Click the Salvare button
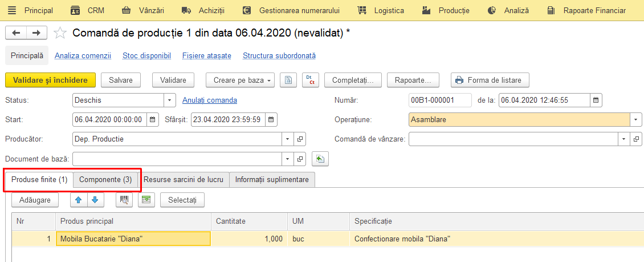Screen dimensions: 644x262 point(121,80)
